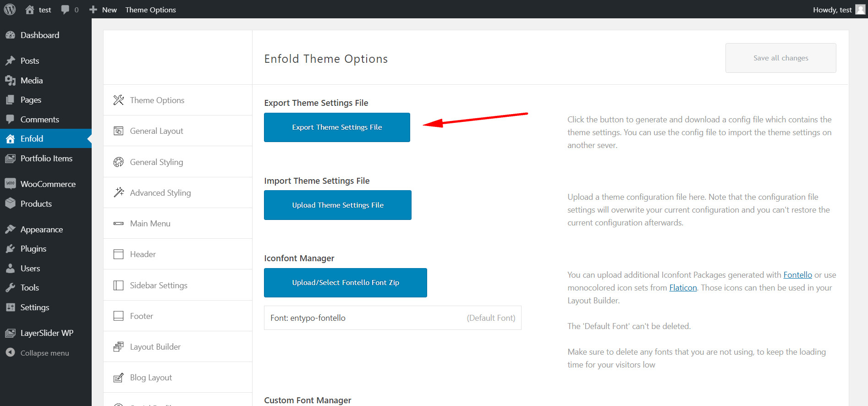Image resolution: width=868 pixels, height=406 pixels.
Task: Open the Appearance menu label
Action: 42,230
